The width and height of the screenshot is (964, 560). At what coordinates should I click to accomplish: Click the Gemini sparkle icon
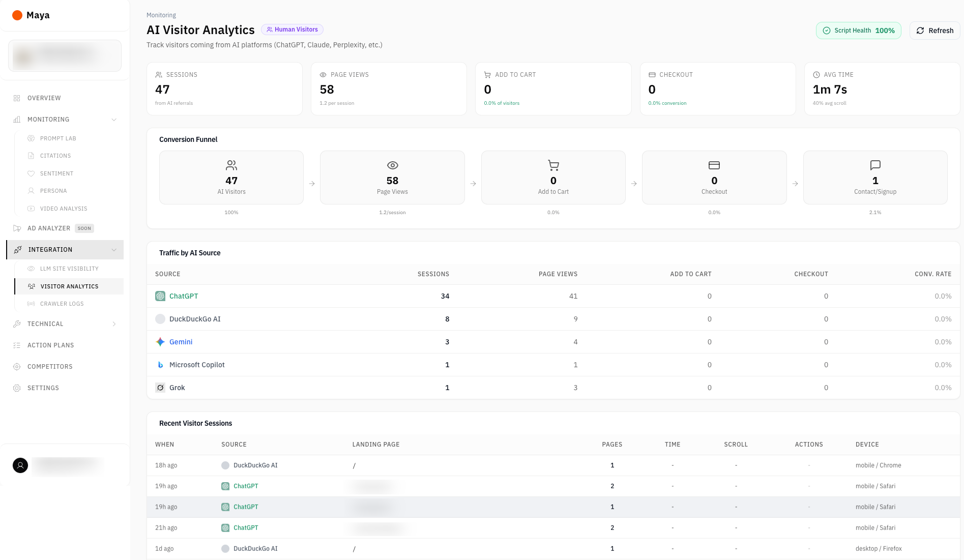click(x=160, y=342)
